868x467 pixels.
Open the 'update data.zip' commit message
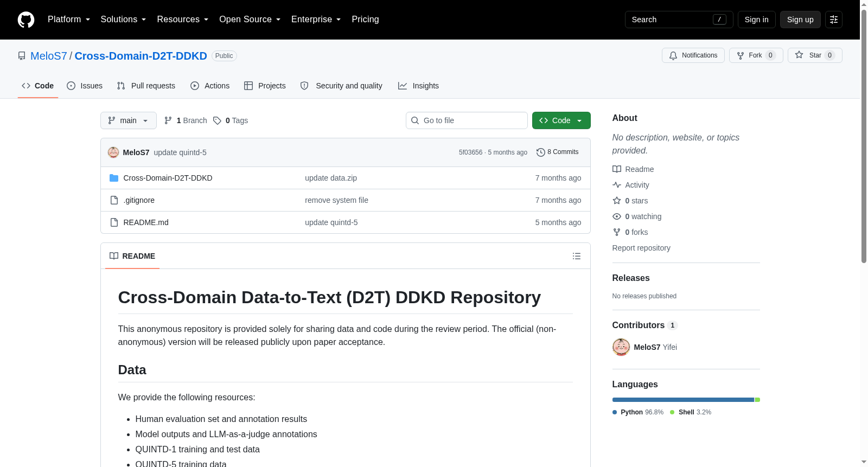(331, 178)
